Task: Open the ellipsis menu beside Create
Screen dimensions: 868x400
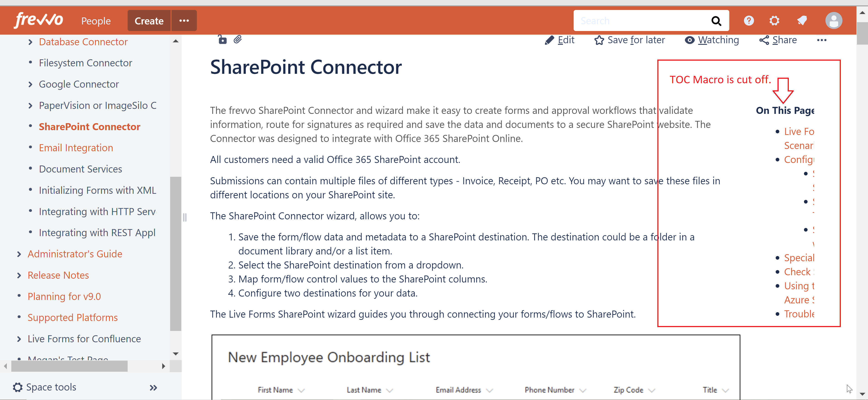Action: (x=184, y=21)
